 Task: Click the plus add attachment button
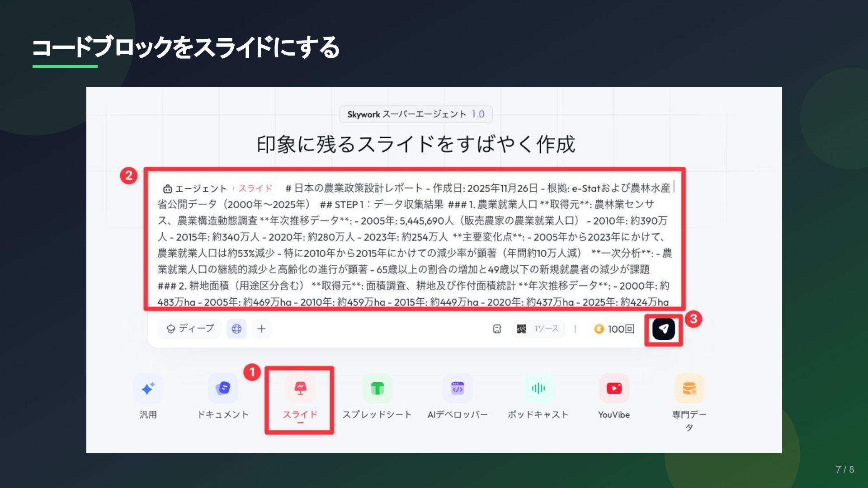[x=261, y=328]
